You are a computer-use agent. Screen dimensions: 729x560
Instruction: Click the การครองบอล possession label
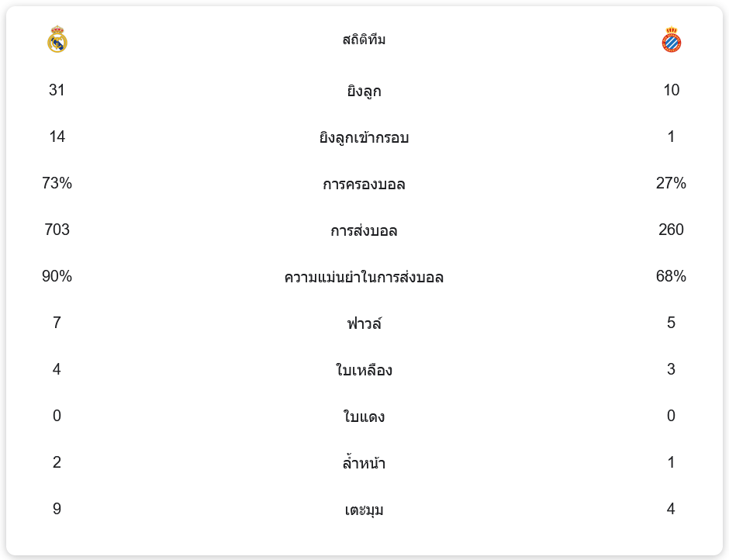[364, 184]
